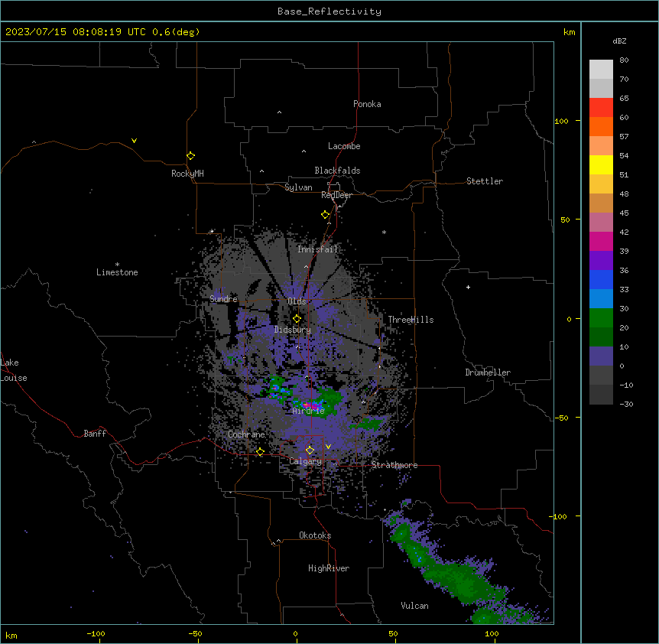The height and width of the screenshot is (644, 659).
Task: Select the Sylvan label
Action: [298, 187]
